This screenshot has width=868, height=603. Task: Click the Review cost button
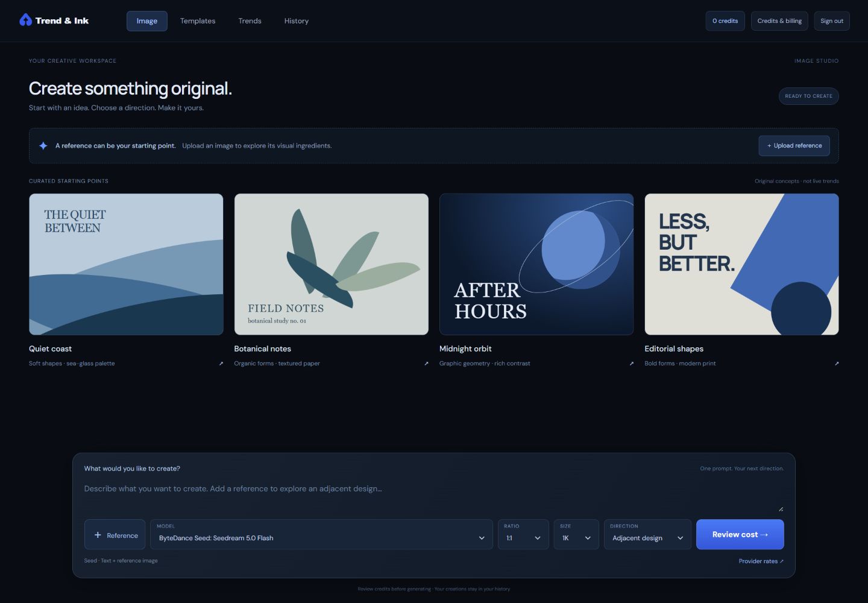(x=740, y=534)
